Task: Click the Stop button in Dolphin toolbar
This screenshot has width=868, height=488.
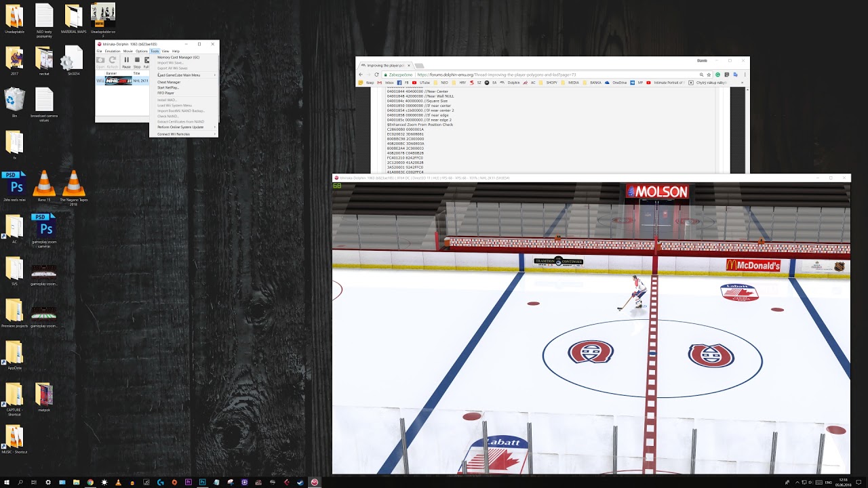Action: click(137, 62)
